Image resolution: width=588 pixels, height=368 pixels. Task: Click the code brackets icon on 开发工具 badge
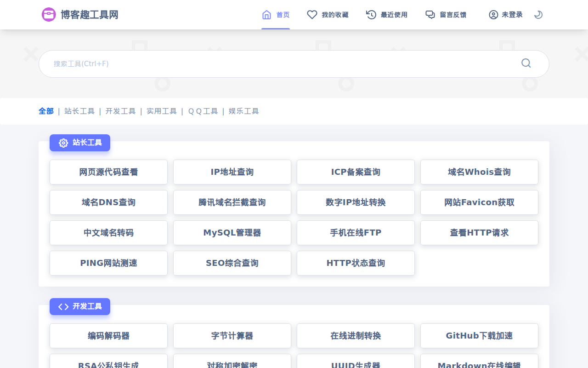(63, 306)
